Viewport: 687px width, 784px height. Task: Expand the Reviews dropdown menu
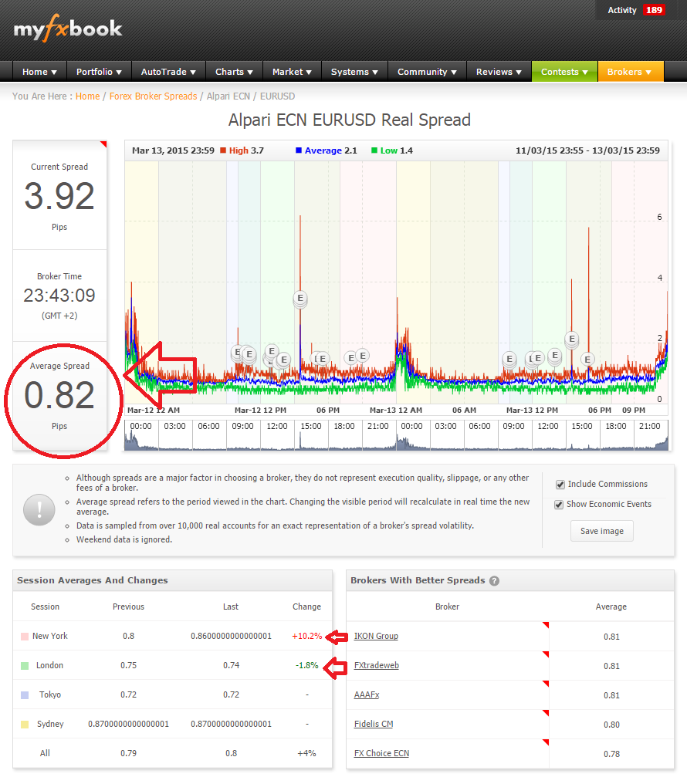499,72
